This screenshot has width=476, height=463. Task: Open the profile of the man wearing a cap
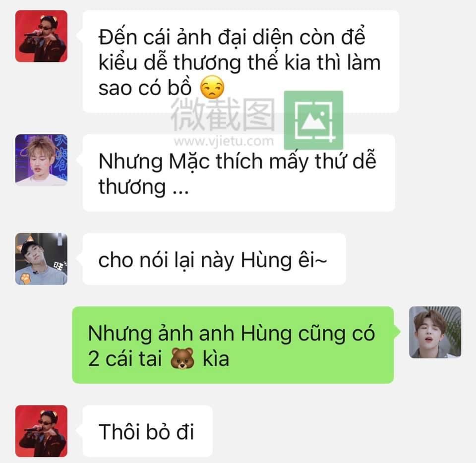click(x=41, y=259)
